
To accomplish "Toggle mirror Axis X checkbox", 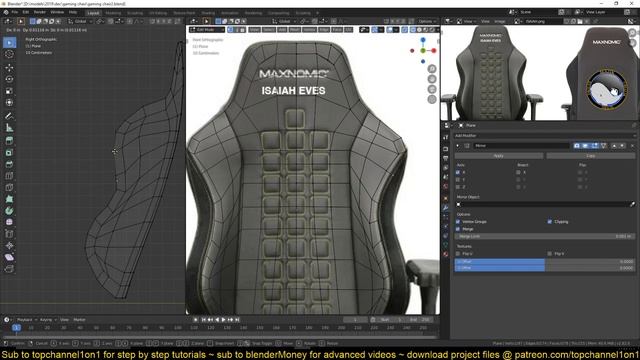I will pos(458,172).
